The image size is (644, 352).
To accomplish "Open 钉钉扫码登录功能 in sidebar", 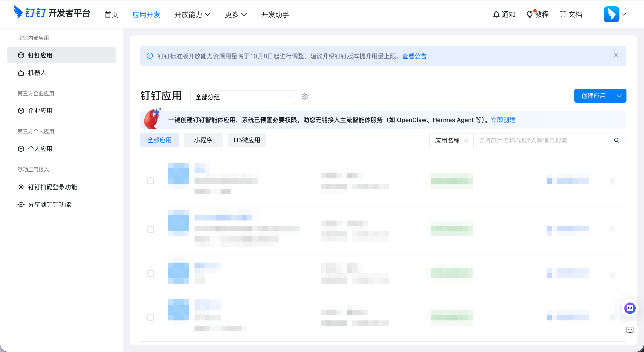I will point(62,187).
